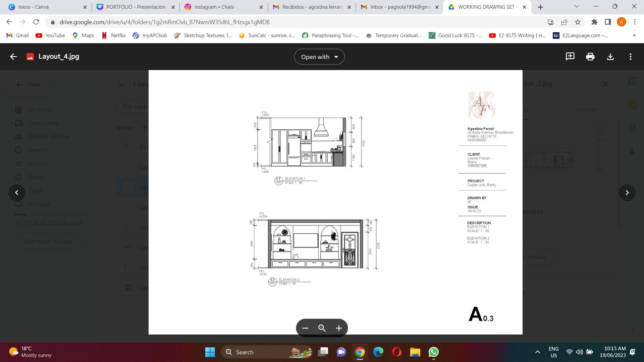Open the Netflix bookmark

pyautogui.click(x=114, y=36)
